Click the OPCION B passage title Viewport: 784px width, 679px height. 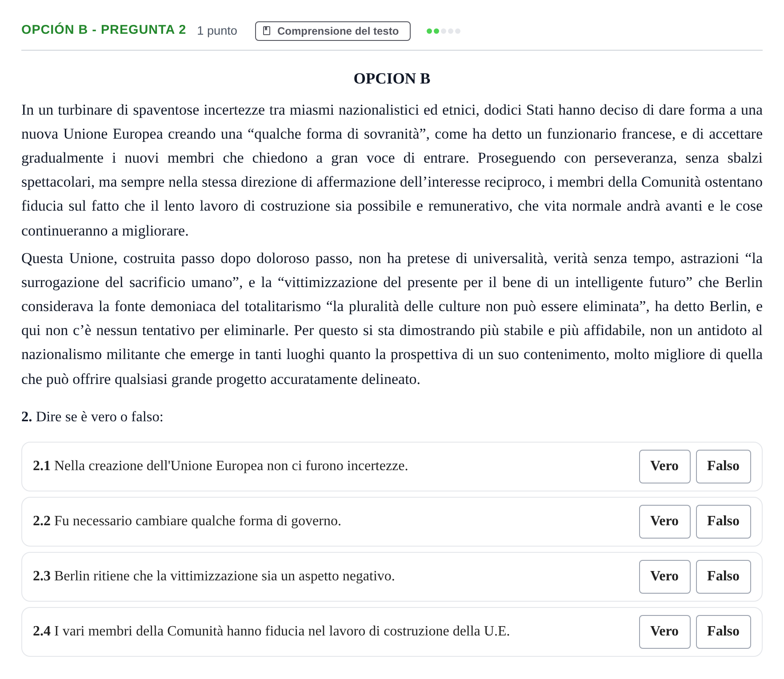pos(392,79)
